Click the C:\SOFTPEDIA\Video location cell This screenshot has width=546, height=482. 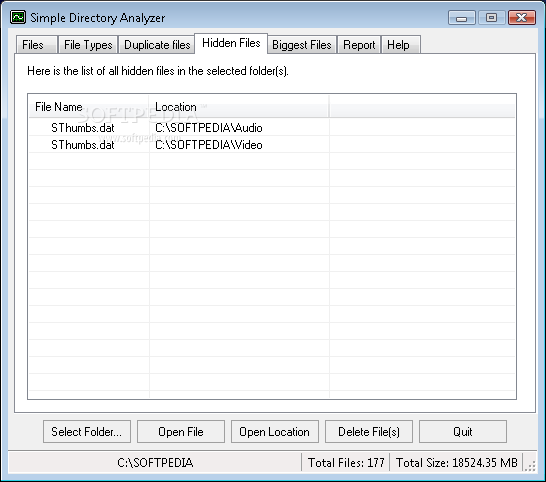209,145
